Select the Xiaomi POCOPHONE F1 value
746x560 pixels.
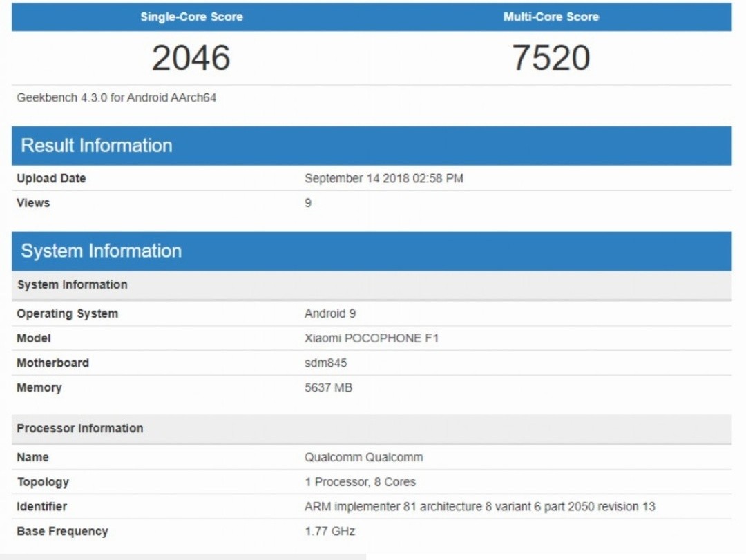(371, 338)
